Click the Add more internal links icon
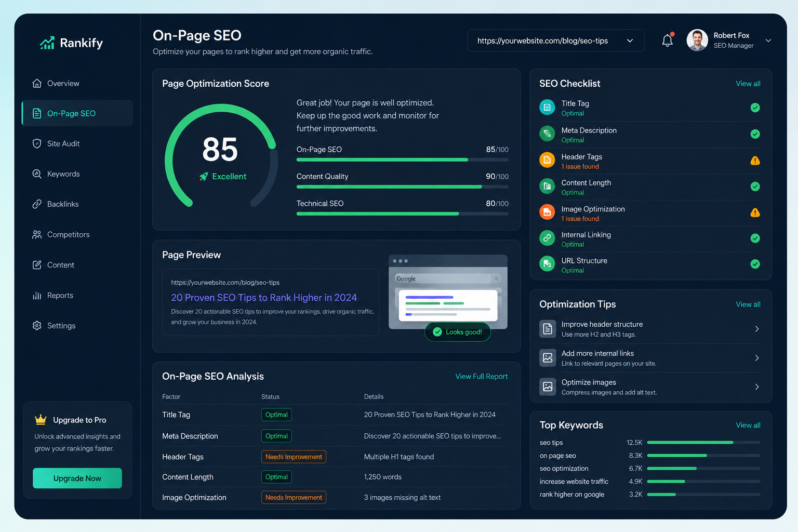This screenshot has height=532, width=798. pos(548,358)
